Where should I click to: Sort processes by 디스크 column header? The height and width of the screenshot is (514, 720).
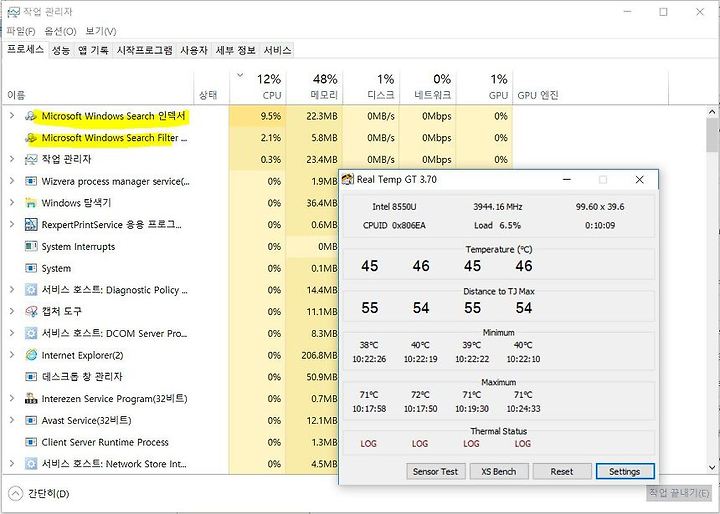(371, 87)
